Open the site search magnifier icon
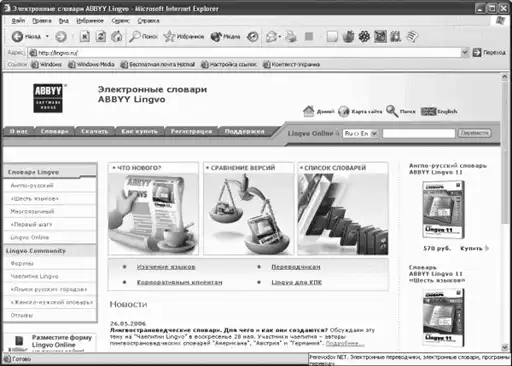This screenshot has height=366, width=512. point(392,111)
